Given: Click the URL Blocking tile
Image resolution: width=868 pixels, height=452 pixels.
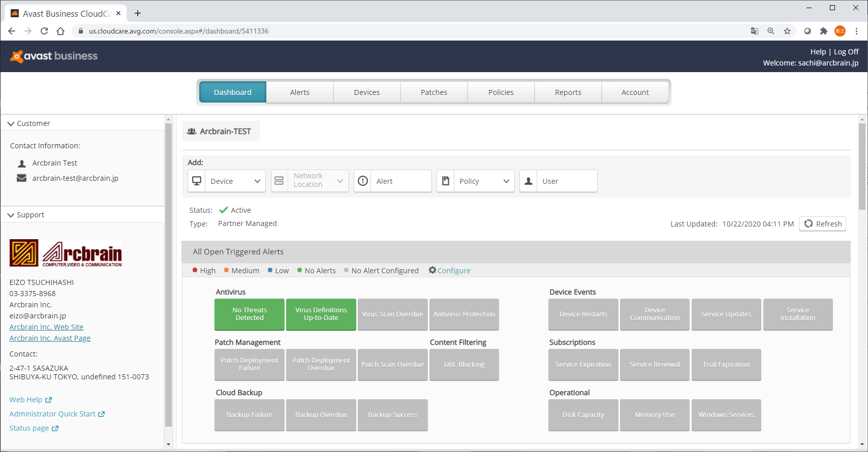Looking at the screenshot, I should tap(464, 365).
